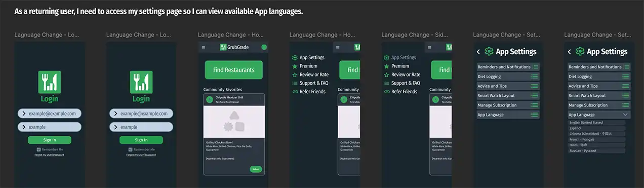This screenshot has width=644, height=188.
Task: Click App Settings gear icon in 'Ho...' side menu
Action: pos(295,58)
